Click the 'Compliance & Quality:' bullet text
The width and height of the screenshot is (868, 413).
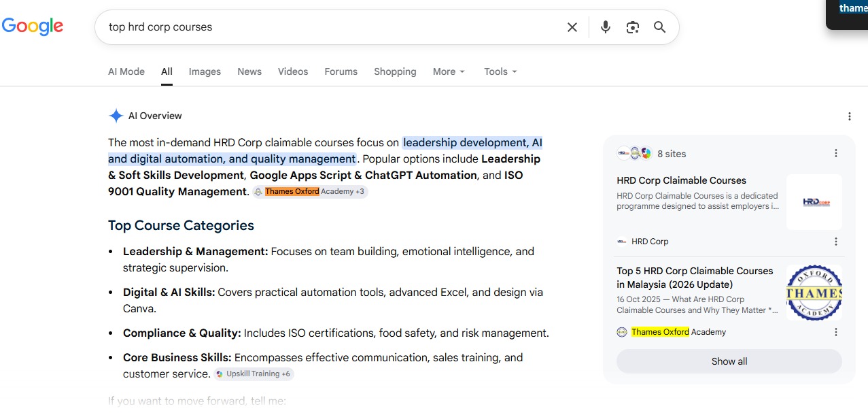[182, 333]
